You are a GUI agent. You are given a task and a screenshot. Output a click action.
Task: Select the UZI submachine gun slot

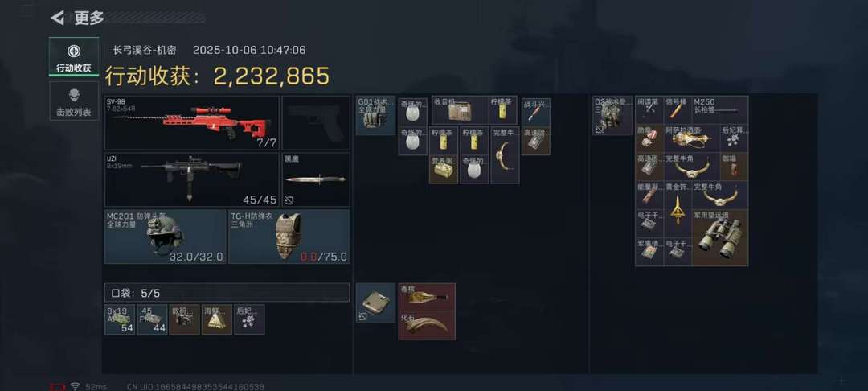[192, 179]
